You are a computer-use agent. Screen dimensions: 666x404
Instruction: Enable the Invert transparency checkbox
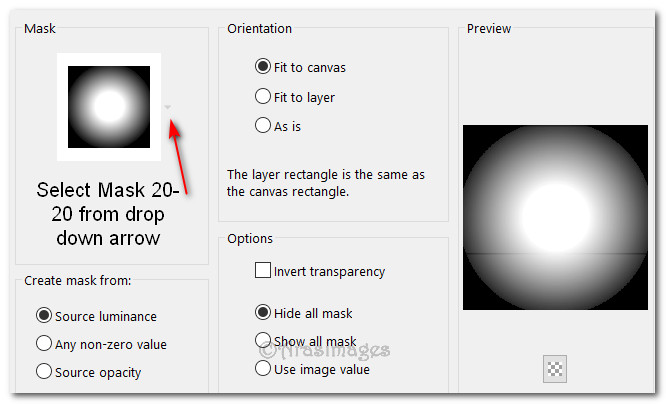[x=263, y=271]
